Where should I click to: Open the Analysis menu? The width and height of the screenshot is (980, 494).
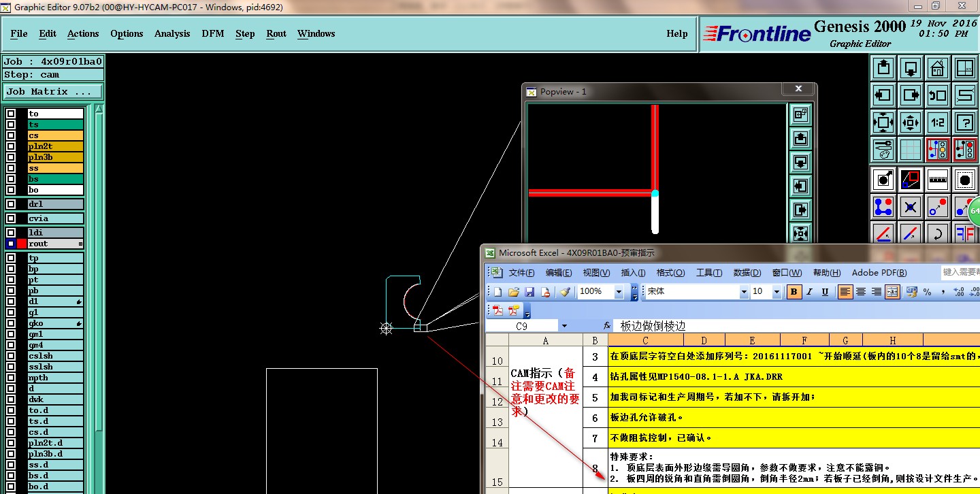pos(172,33)
